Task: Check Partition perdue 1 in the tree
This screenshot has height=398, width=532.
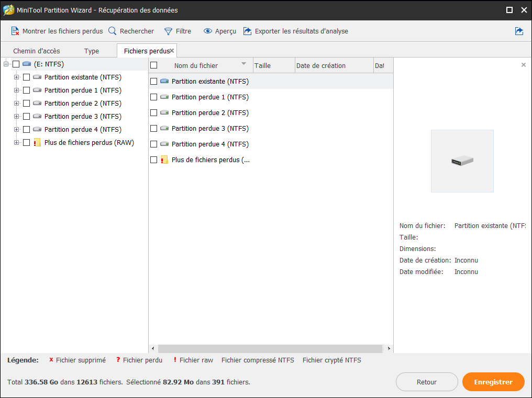Action: [x=27, y=90]
